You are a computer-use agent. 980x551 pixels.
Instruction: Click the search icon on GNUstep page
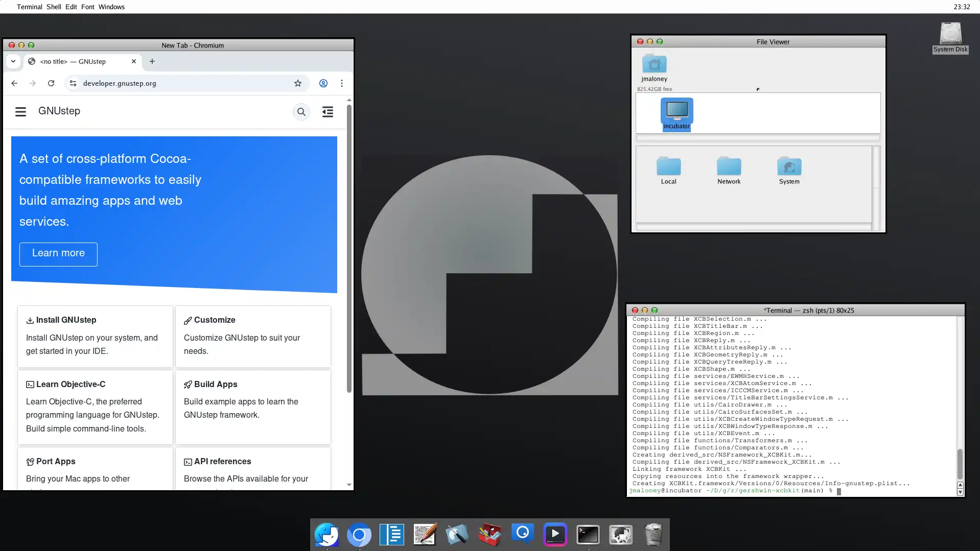click(301, 112)
